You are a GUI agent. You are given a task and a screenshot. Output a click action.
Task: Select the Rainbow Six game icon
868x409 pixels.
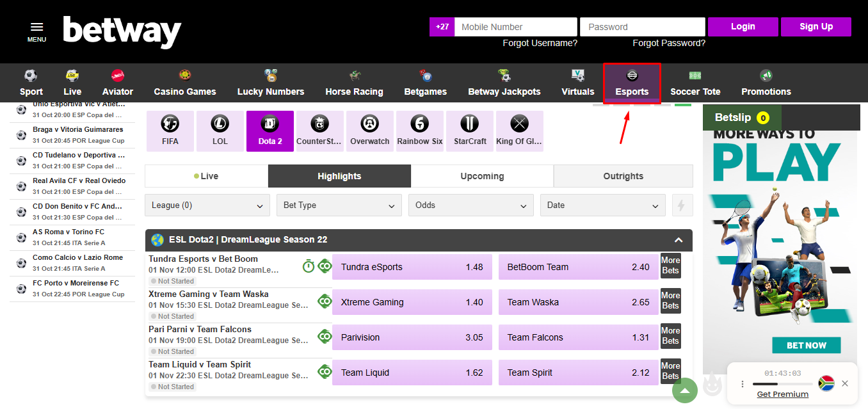[x=420, y=131]
